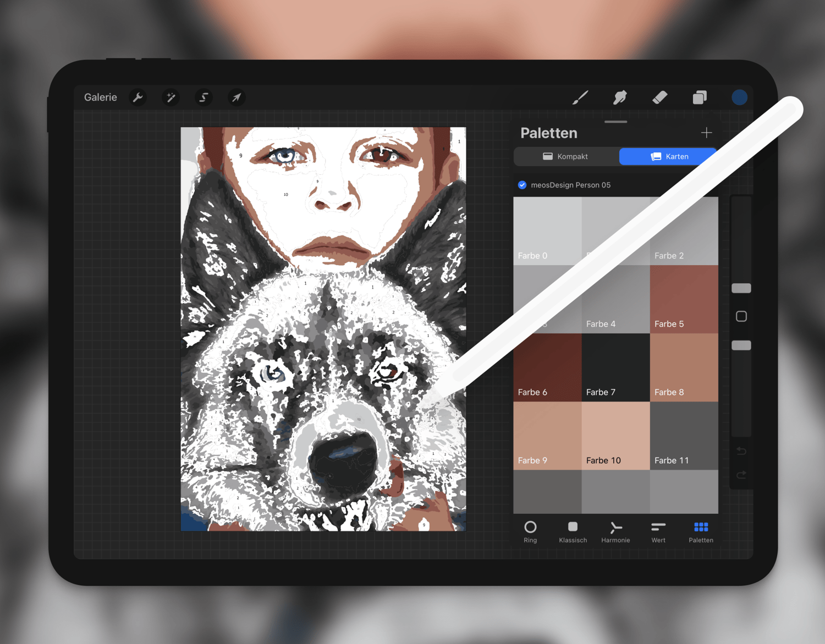Tap the redo arrow in sidebar
Screen dimensions: 825x644
coord(741,475)
